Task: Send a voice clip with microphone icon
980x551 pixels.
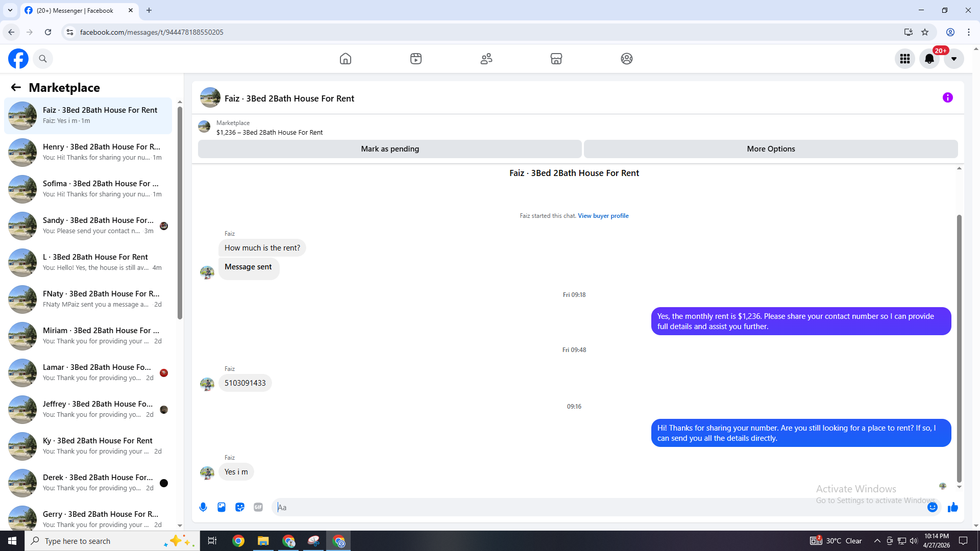Action: point(203,507)
